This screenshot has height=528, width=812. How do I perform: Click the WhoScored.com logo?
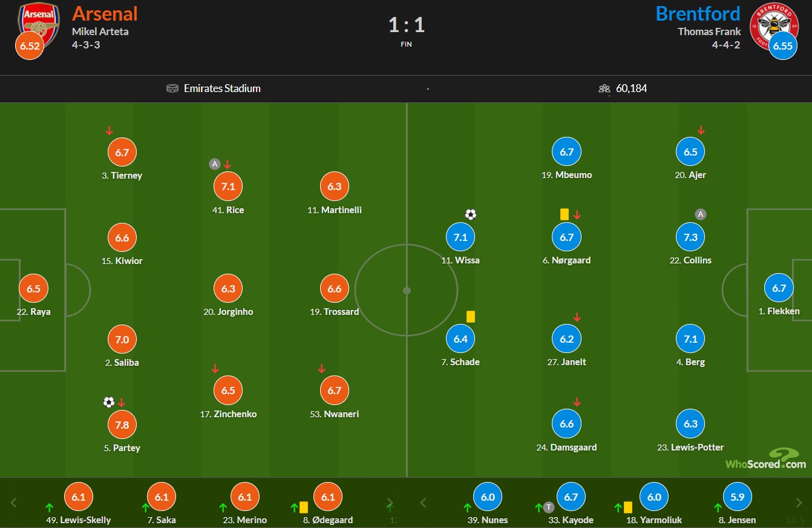[x=765, y=459]
